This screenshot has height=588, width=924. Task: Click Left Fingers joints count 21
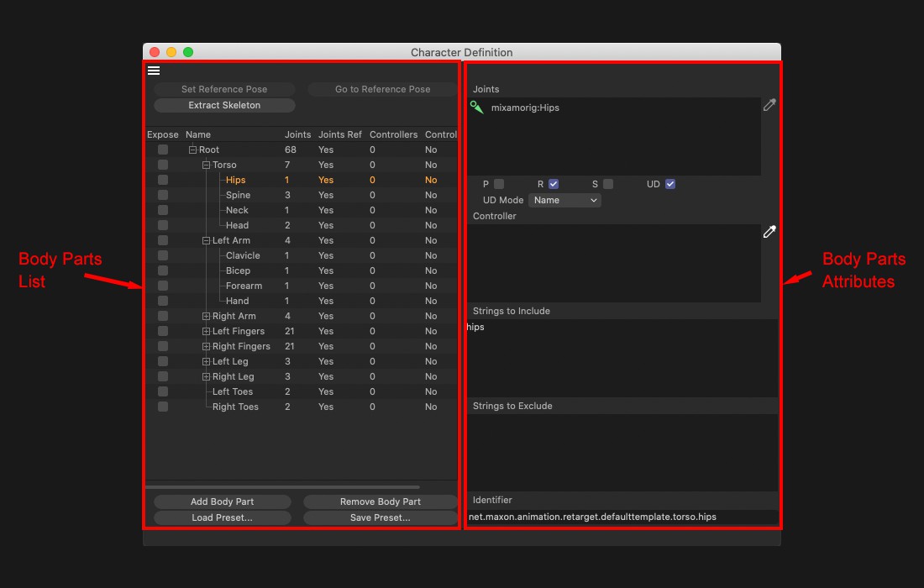pos(289,331)
